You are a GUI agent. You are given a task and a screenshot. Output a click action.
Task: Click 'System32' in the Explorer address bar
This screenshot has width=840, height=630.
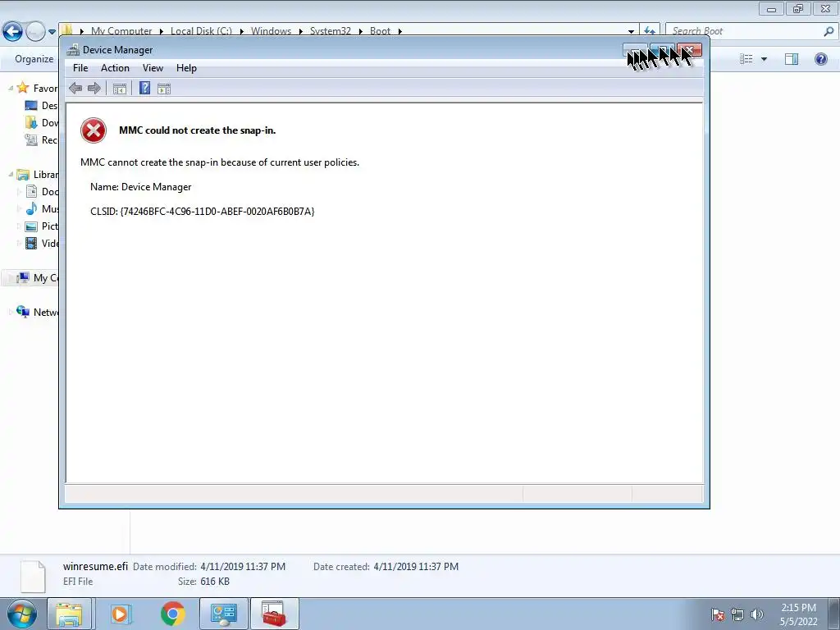coord(331,31)
